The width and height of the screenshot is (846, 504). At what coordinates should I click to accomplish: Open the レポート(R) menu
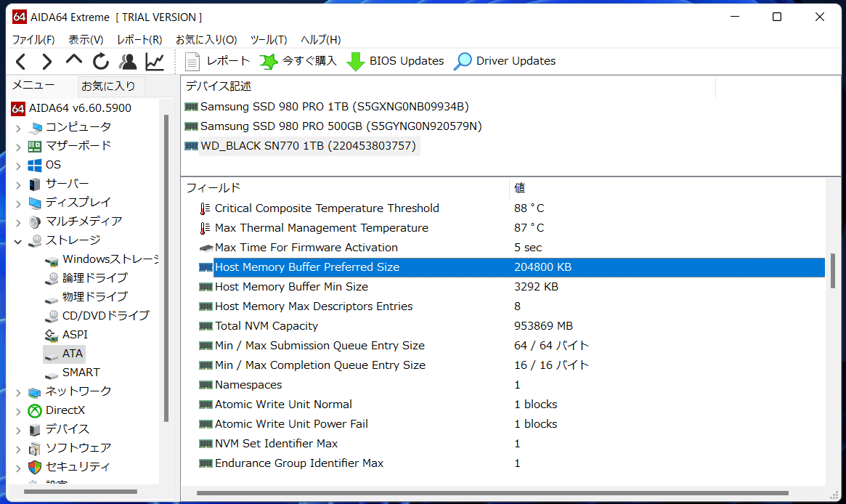tap(139, 39)
